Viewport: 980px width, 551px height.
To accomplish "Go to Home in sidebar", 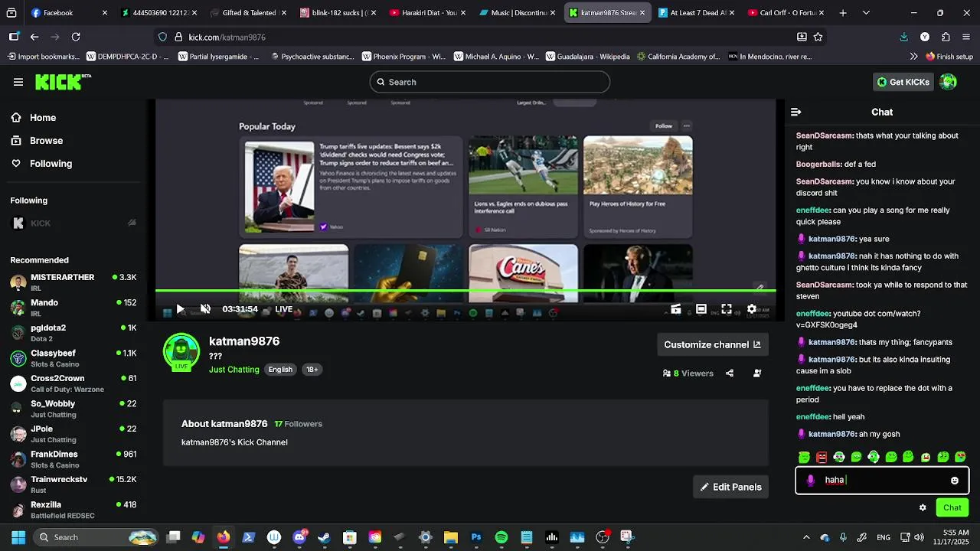I will point(43,118).
